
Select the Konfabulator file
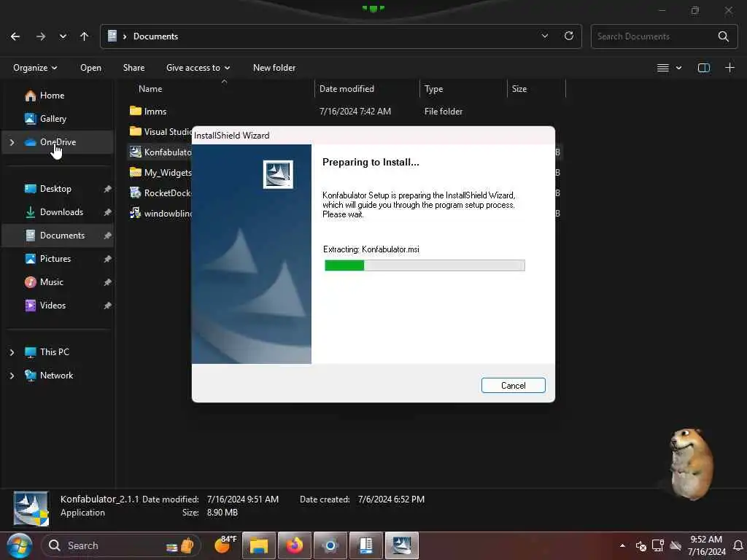pyautogui.click(x=160, y=152)
